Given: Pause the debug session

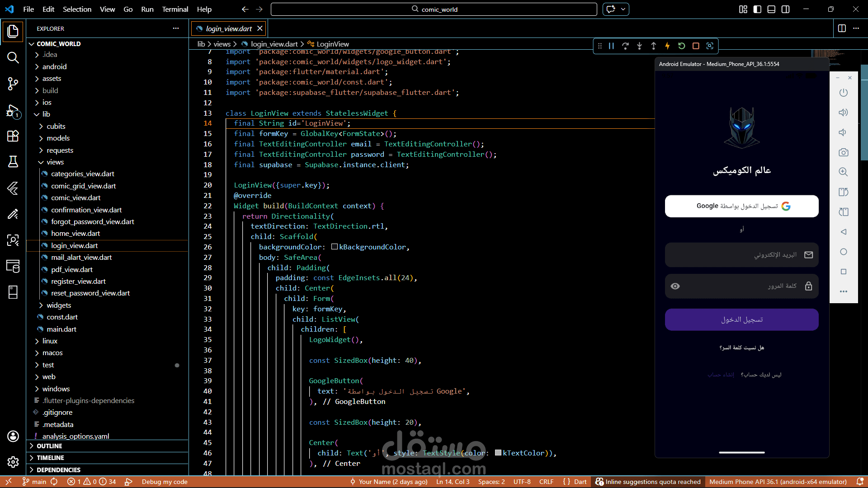Looking at the screenshot, I should pos(611,46).
